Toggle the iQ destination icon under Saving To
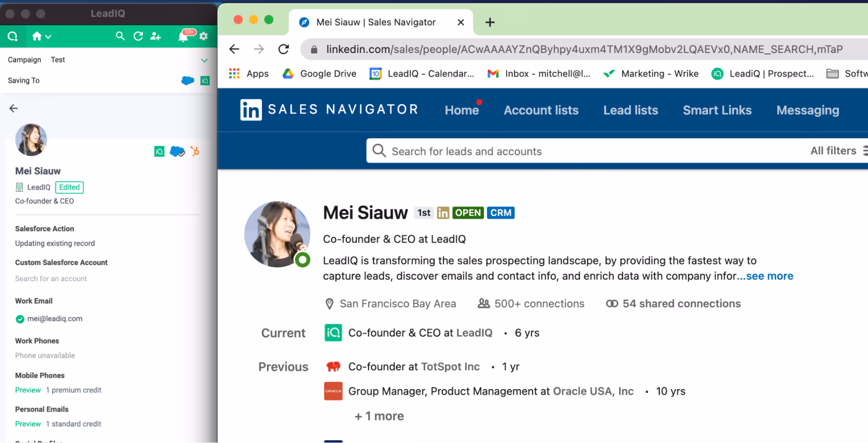 pyautogui.click(x=205, y=80)
